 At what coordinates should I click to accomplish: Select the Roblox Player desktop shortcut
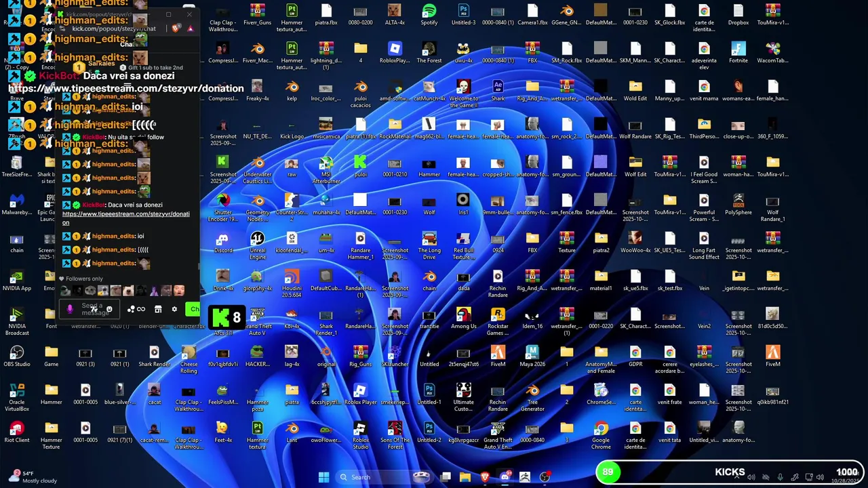(x=360, y=394)
